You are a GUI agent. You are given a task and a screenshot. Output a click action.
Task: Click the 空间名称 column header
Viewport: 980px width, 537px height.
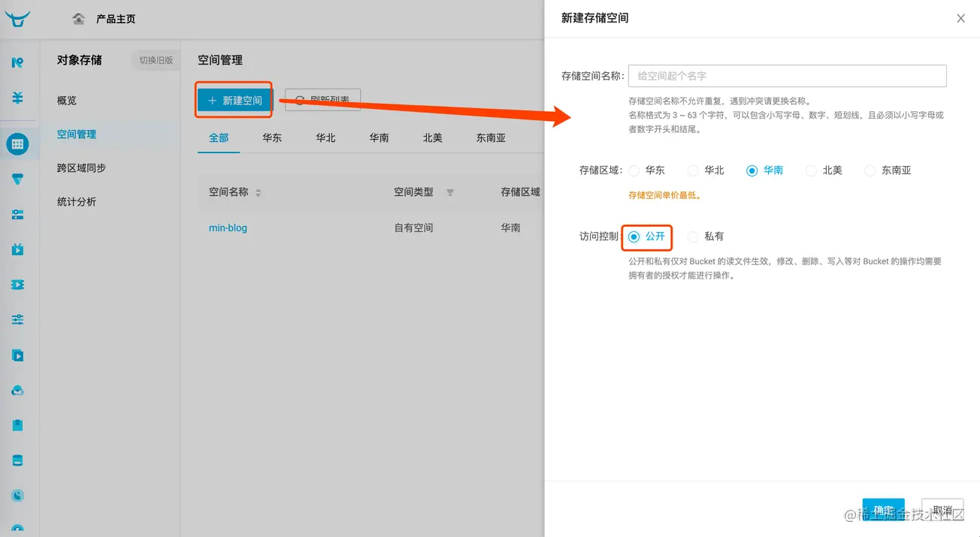[228, 192]
